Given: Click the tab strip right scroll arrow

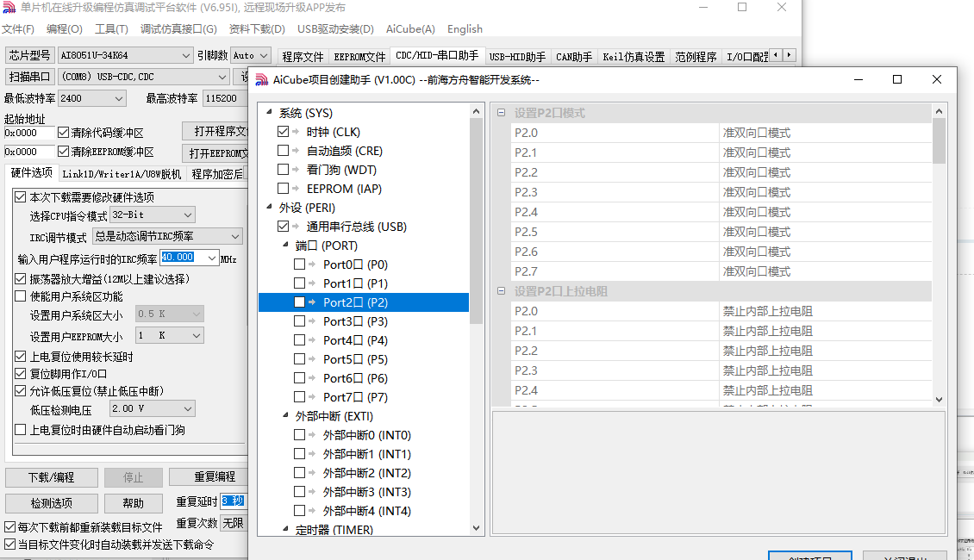Looking at the screenshot, I should point(788,55).
